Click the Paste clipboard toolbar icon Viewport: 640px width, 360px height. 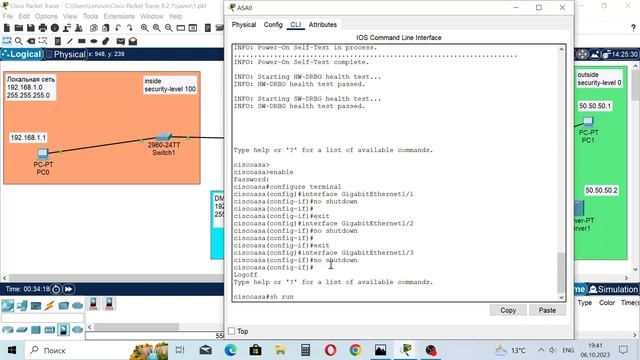(x=106, y=28)
